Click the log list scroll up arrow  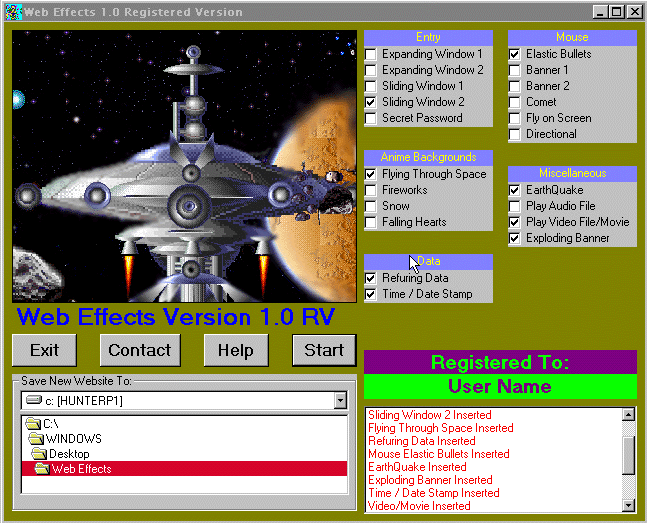click(628, 414)
